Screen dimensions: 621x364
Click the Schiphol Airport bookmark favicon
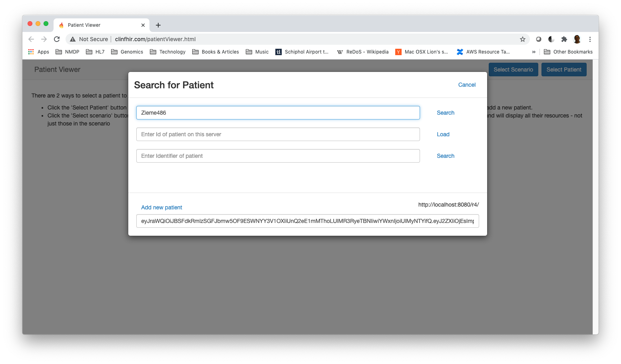click(278, 52)
